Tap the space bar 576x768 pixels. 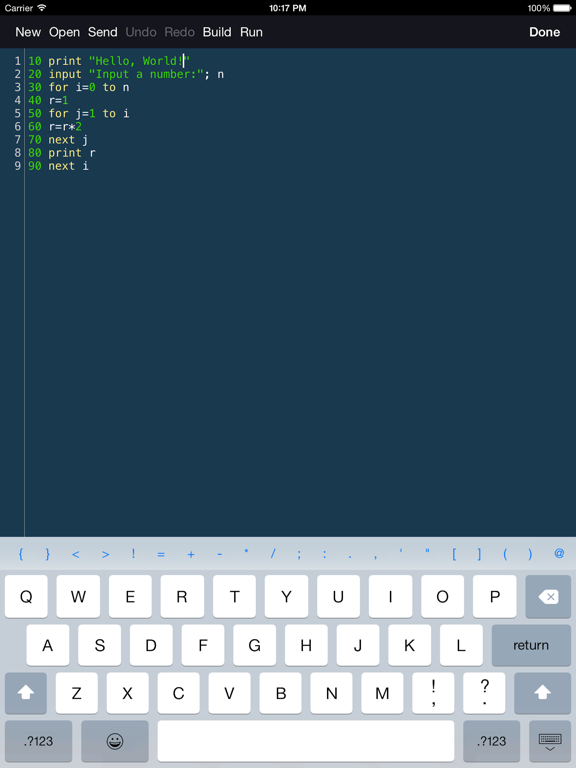[306, 741]
